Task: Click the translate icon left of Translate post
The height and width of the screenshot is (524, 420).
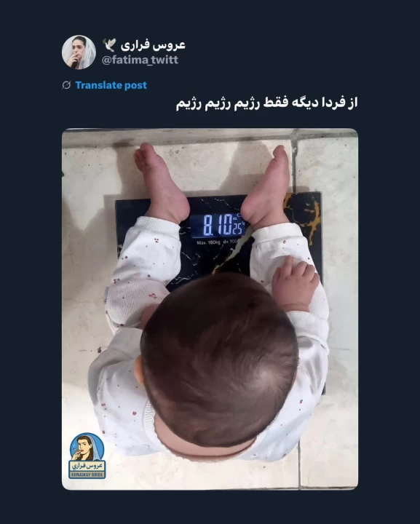Action: click(66, 85)
